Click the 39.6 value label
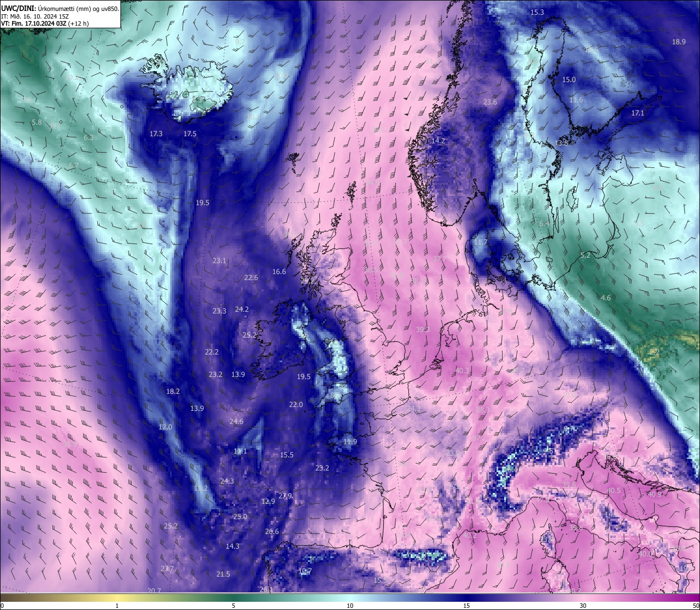The width and height of the screenshot is (700, 610). [569, 485]
